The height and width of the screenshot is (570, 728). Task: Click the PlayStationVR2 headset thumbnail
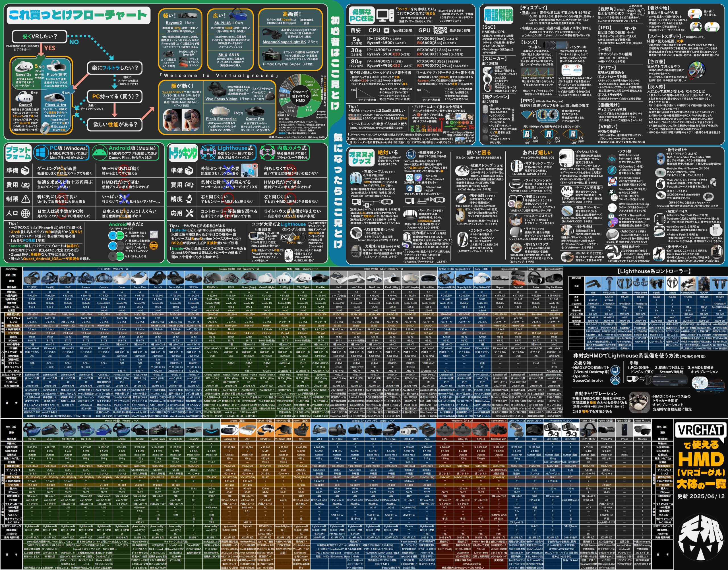[x=482, y=279]
